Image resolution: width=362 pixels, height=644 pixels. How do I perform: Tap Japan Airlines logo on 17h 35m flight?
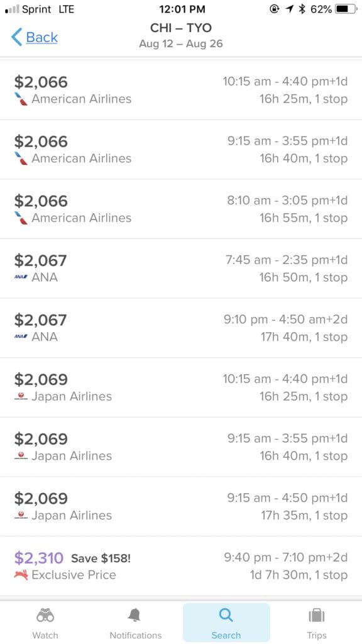click(x=21, y=515)
